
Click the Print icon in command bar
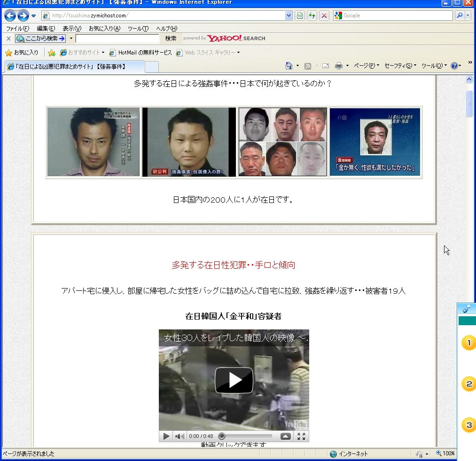pyautogui.click(x=338, y=66)
